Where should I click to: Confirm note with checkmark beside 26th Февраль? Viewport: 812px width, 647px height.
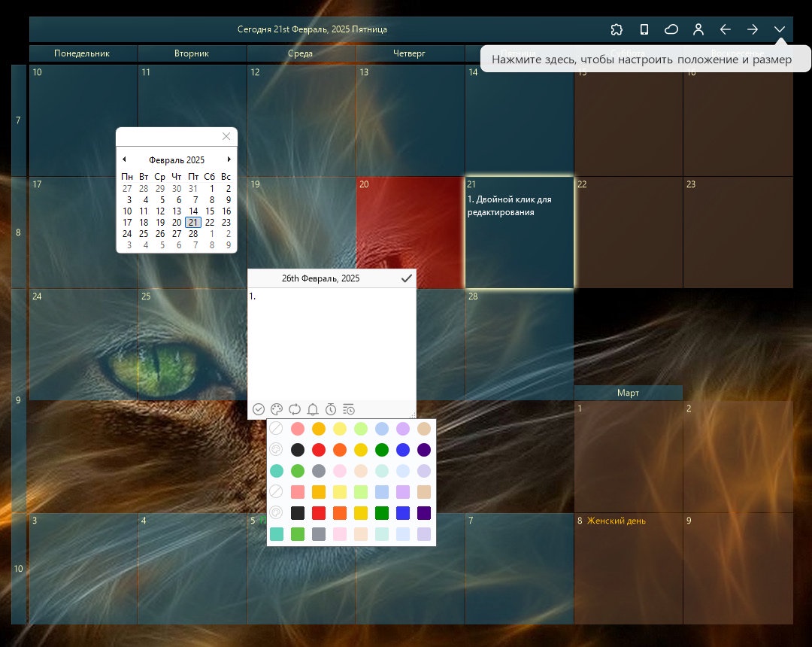(x=407, y=278)
